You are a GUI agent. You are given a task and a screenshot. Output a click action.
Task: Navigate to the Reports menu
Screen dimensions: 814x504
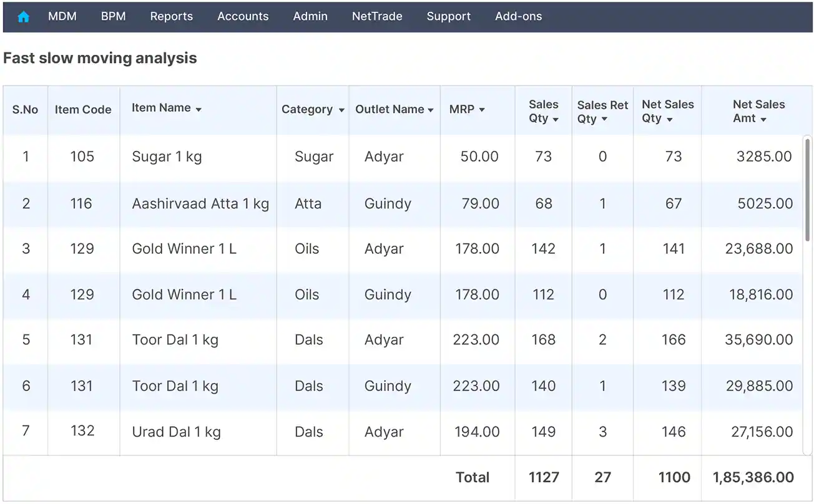click(171, 16)
